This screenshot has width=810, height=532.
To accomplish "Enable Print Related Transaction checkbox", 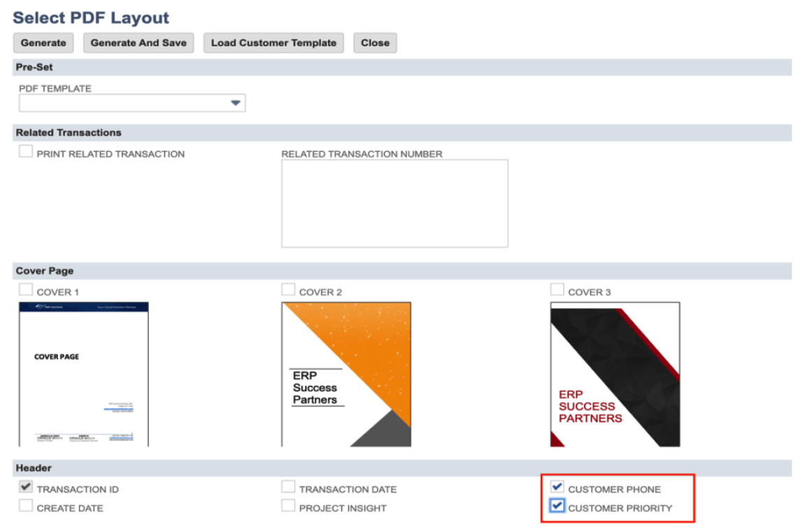I will pyautogui.click(x=26, y=152).
